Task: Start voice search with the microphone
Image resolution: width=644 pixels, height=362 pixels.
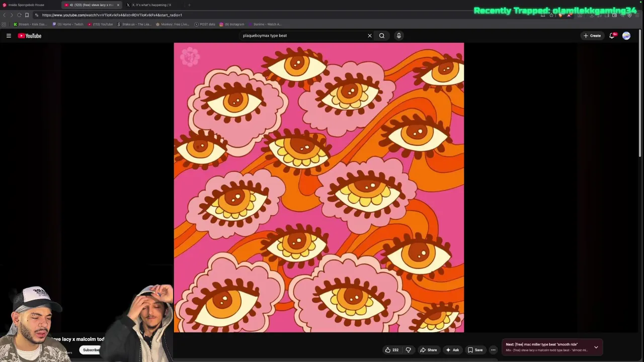Action: tap(398, 36)
